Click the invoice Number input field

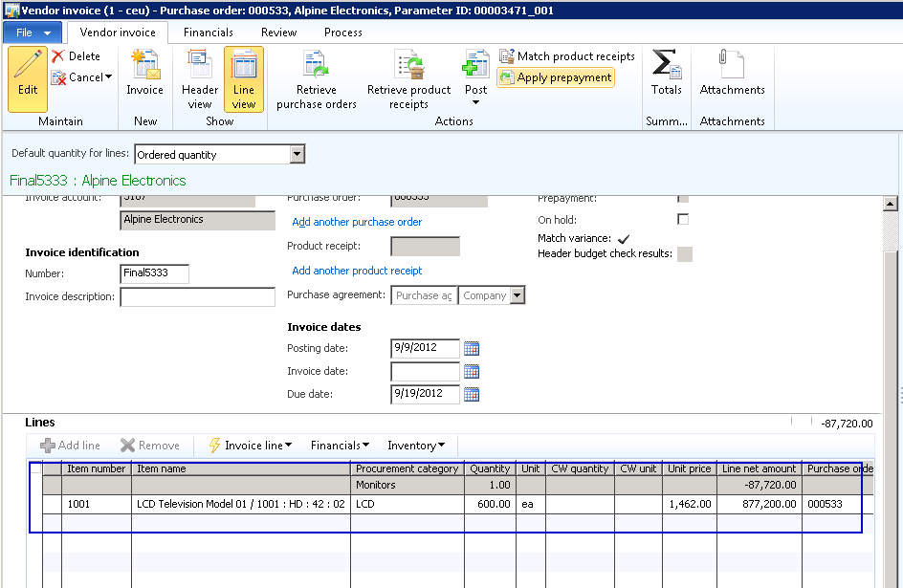pyautogui.click(x=154, y=274)
